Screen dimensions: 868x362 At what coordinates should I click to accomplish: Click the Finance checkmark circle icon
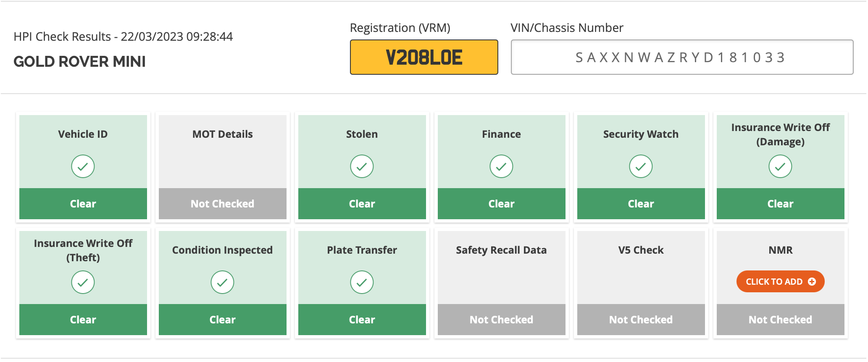pos(501,166)
